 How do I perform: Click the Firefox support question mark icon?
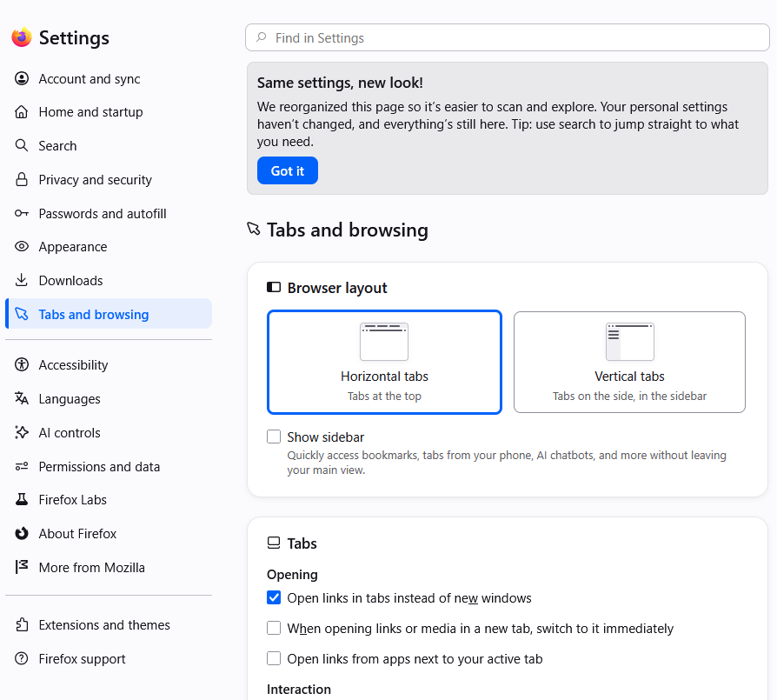click(x=22, y=658)
